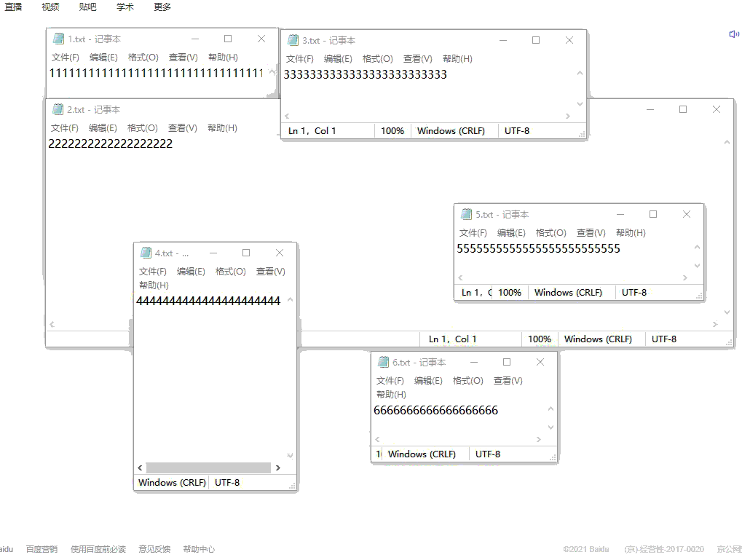Click the Notepad icon in 1.txt title bar
The width and height of the screenshot is (742, 560).
pyautogui.click(x=59, y=39)
